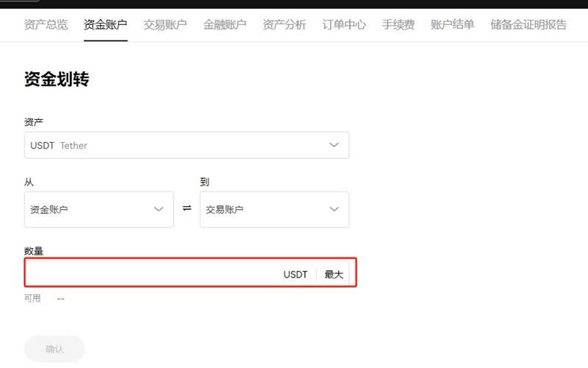Viewport: 588px width, 368px height.
Task: Expand the 到 交易账户 destination dropdown
Action: tap(273, 209)
